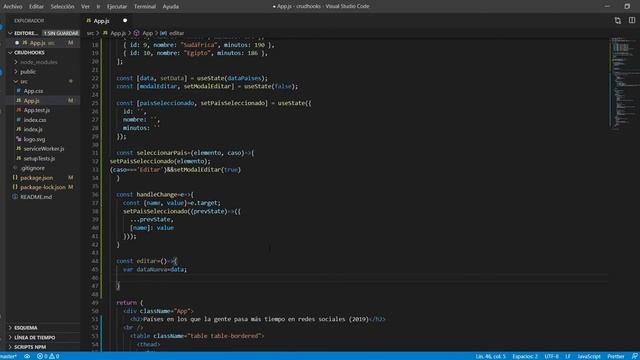Collapse the src folder
This screenshot has height=360, width=640.
coord(24,82)
